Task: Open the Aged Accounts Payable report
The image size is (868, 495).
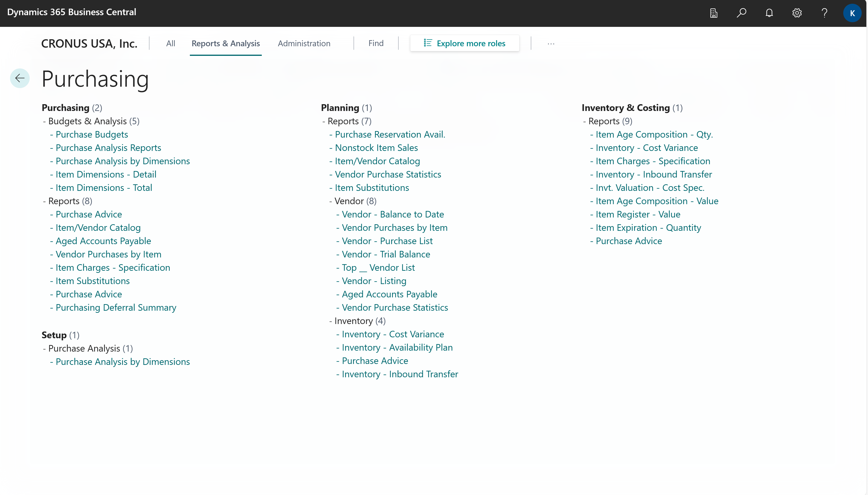Action: 103,241
